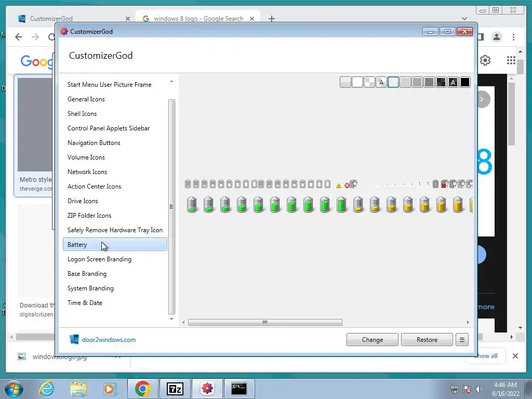Switch to 7-Zip in the taskbar
The height and width of the screenshot is (399, 532).
pos(175,389)
